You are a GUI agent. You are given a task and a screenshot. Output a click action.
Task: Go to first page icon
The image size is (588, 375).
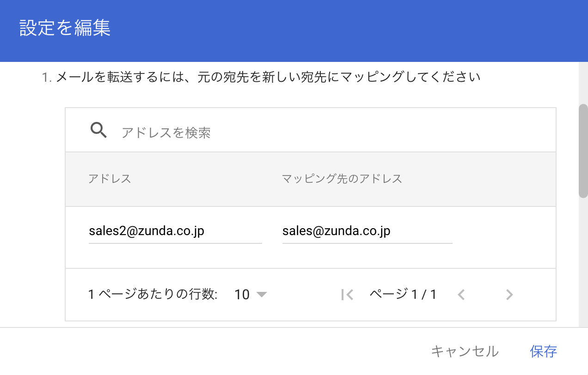coord(347,295)
